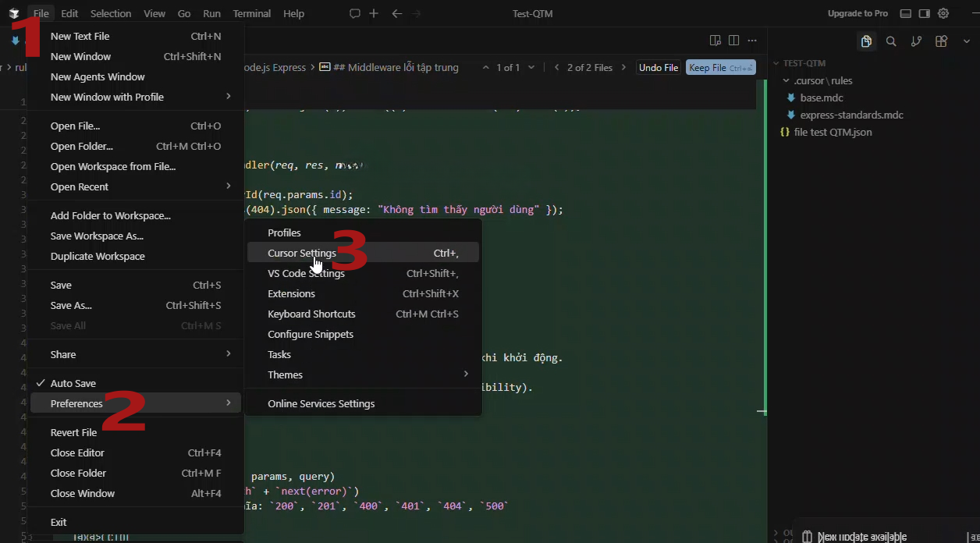Click the plus icon in title bar
The height and width of the screenshot is (543, 980).
click(374, 13)
